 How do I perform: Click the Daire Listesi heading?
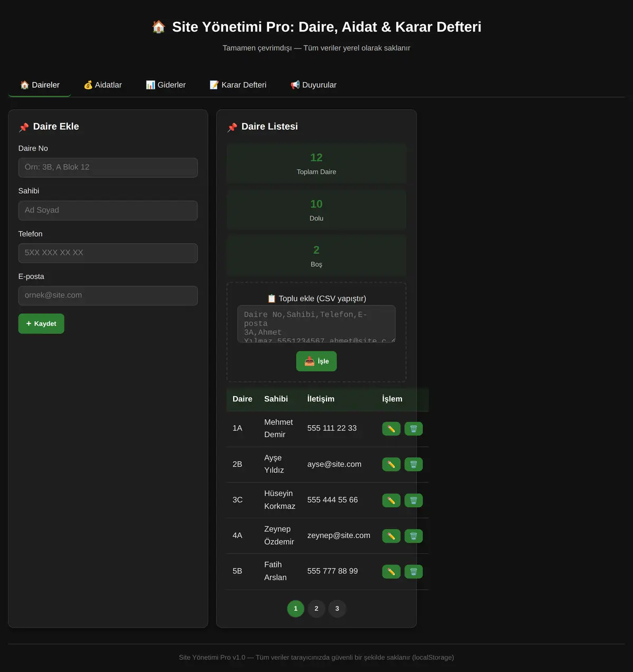click(x=270, y=127)
